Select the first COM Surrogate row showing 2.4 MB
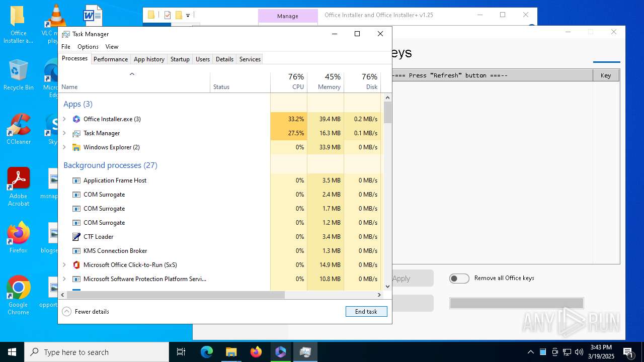This screenshot has height=362, width=644. (x=220, y=195)
